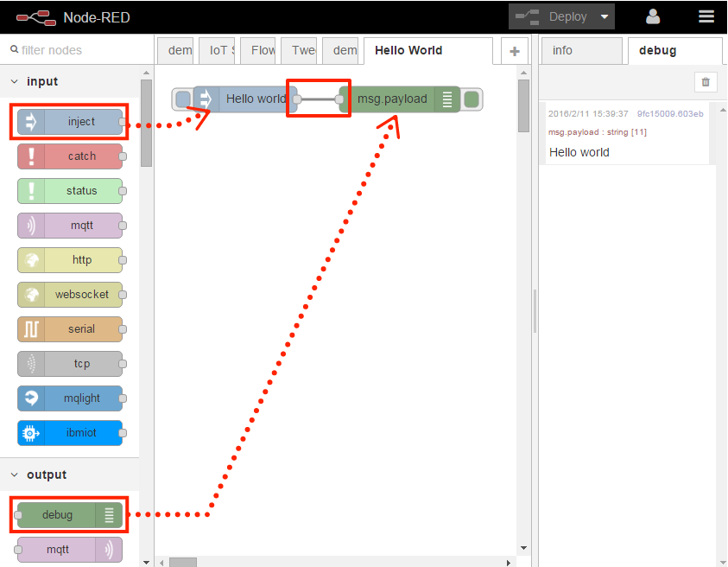
Task: Click the debug message id 9fc15009.603eb
Action: tap(670, 114)
